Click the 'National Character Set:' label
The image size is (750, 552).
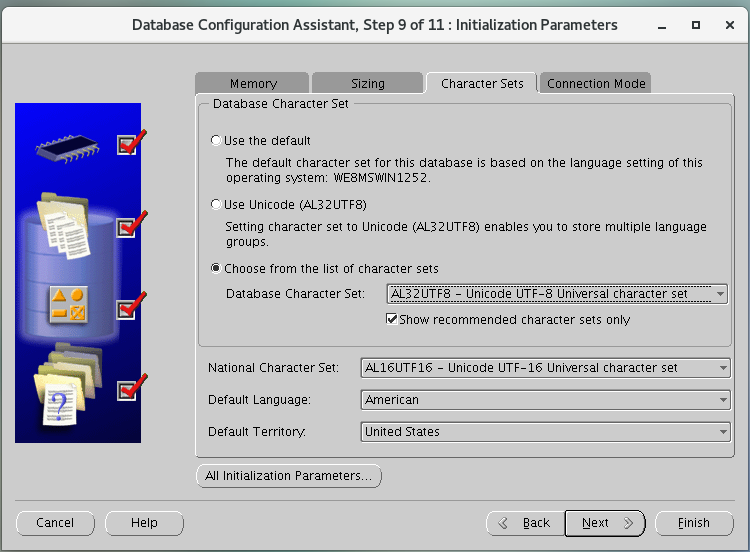pos(273,368)
